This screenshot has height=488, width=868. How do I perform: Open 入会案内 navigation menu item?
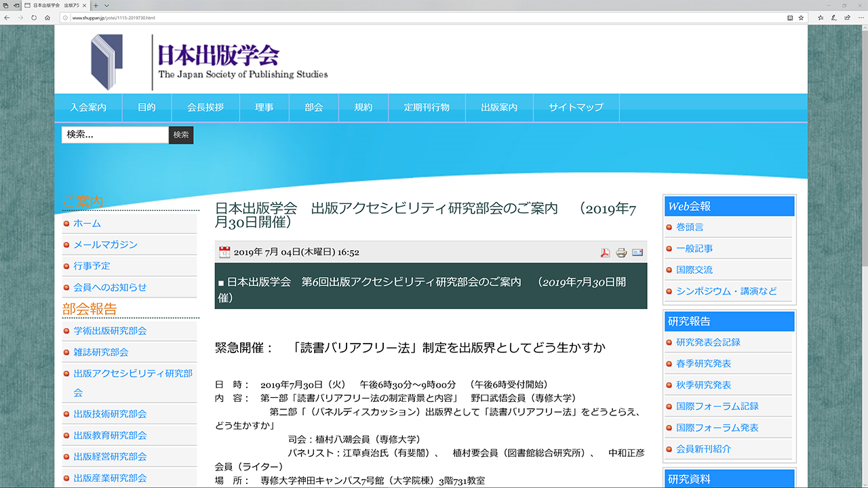88,108
